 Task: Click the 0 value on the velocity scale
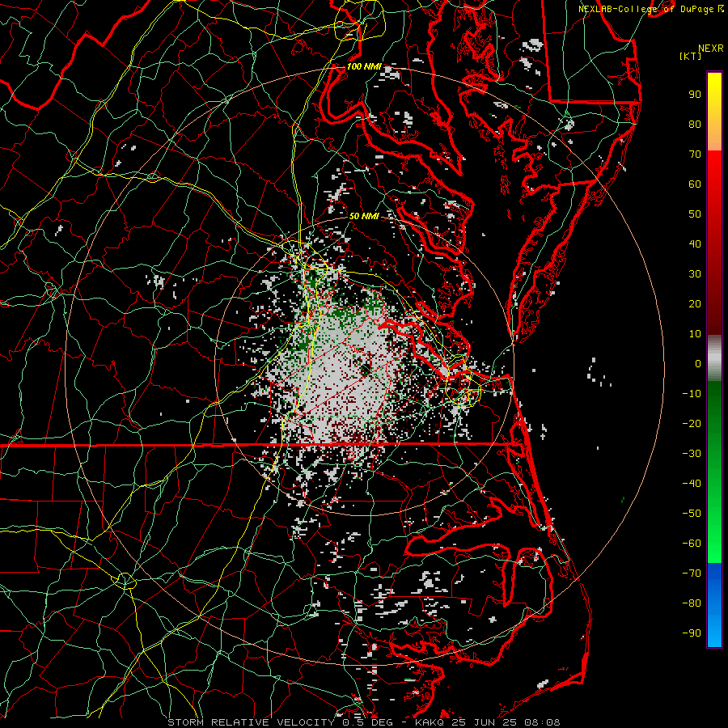(x=698, y=364)
